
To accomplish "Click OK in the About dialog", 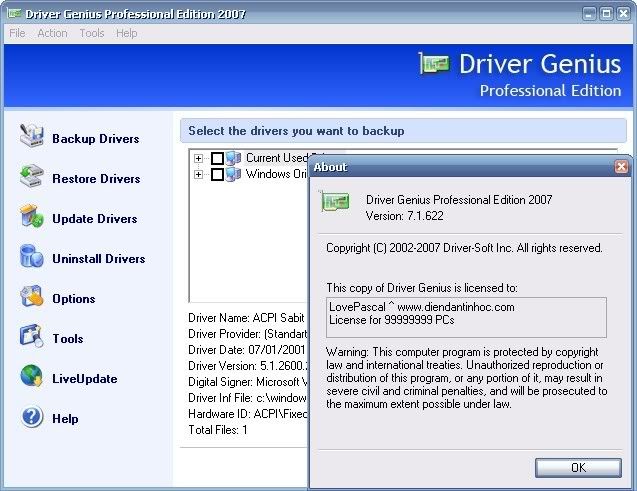I will pos(578,467).
